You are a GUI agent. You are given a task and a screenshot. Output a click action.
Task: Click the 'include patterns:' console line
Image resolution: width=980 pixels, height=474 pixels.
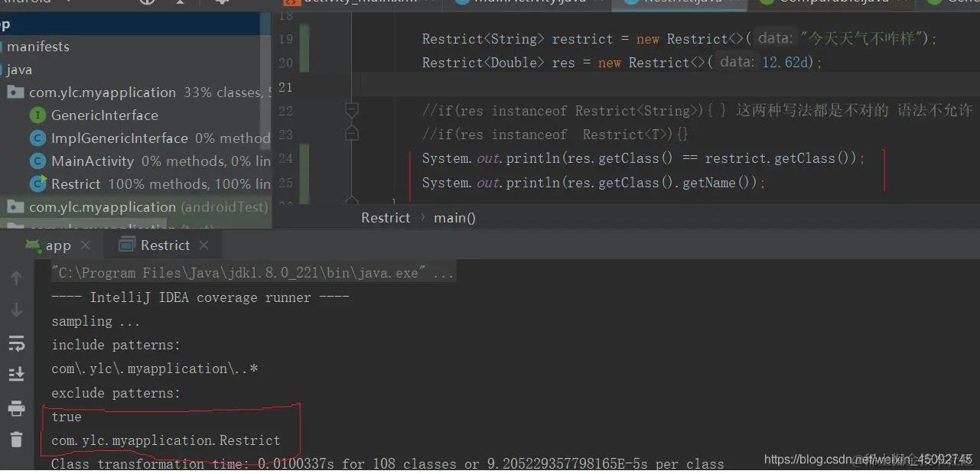116,345
